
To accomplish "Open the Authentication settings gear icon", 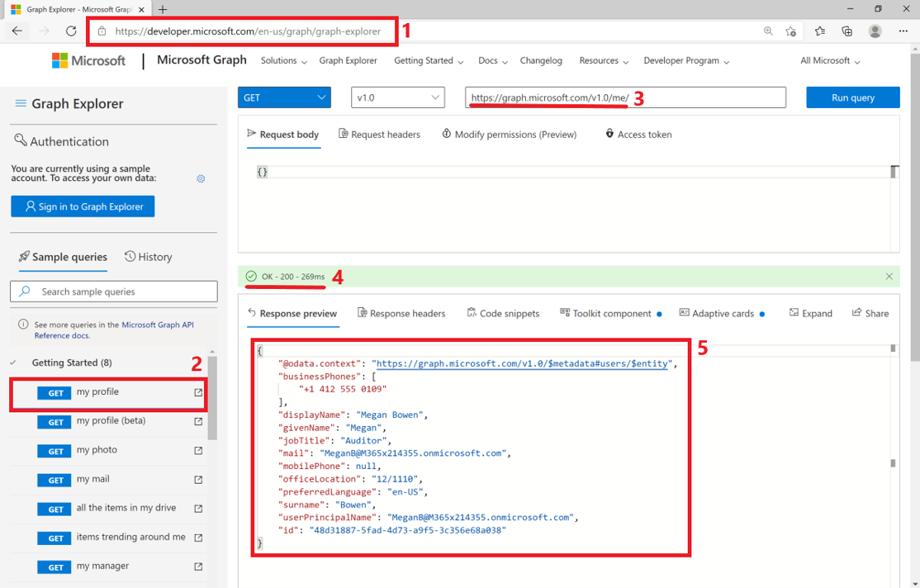I will [x=200, y=178].
